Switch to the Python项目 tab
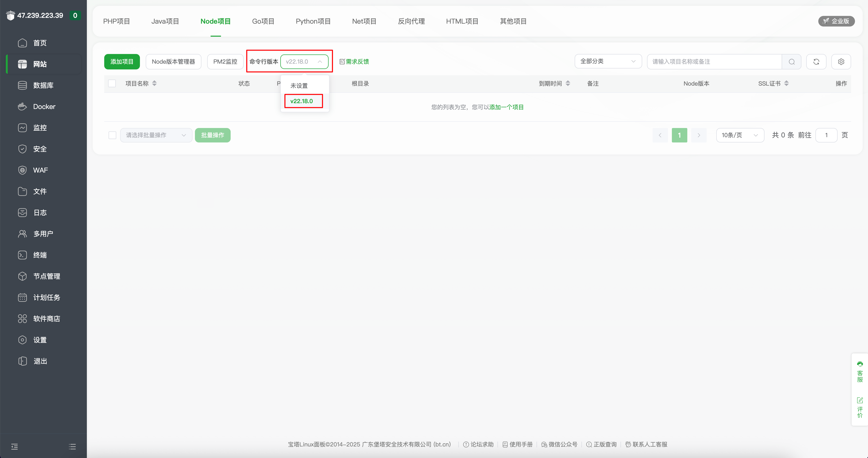This screenshot has height=458, width=868. point(313,21)
